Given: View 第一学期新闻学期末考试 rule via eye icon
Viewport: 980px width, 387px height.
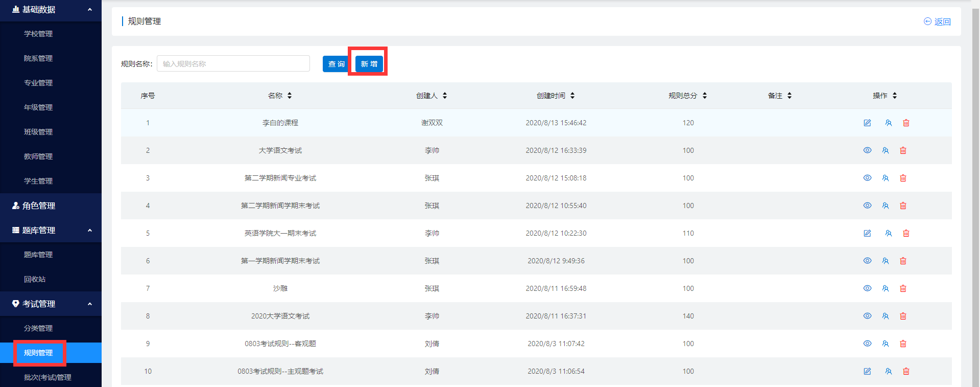Looking at the screenshot, I should 867,261.
